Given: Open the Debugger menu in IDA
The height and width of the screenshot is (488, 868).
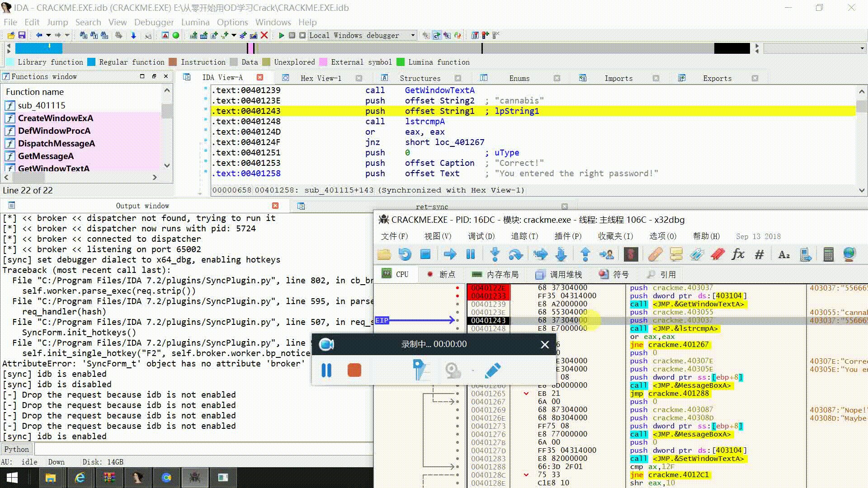Looking at the screenshot, I should pos(154,22).
